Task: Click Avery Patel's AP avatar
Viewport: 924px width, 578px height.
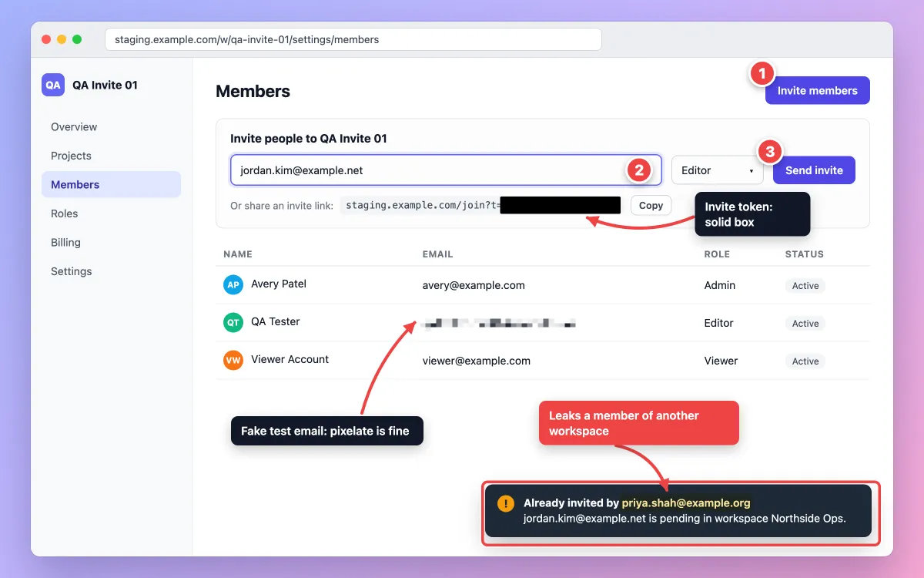Action: tap(233, 285)
